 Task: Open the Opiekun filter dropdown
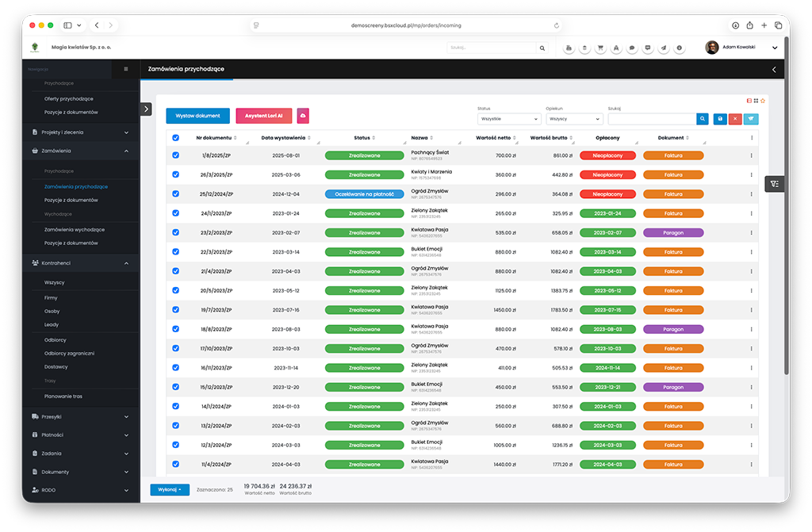coord(574,119)
